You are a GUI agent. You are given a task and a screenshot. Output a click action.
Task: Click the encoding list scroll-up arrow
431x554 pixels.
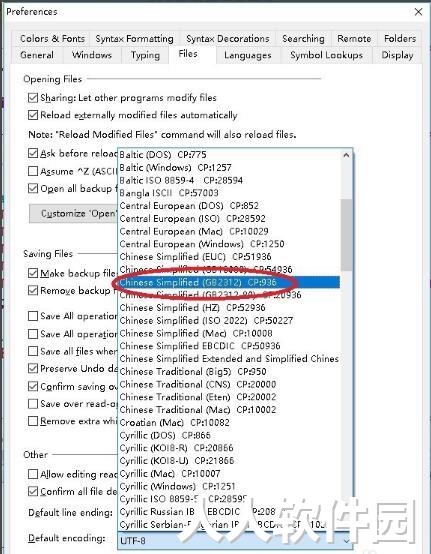point(347,155)
